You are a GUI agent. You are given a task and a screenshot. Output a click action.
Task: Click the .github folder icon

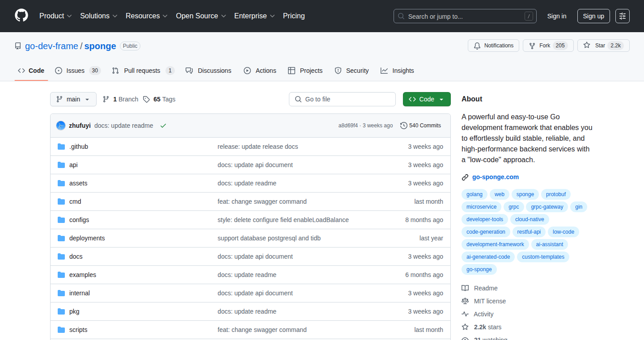[x=61, y=147]
